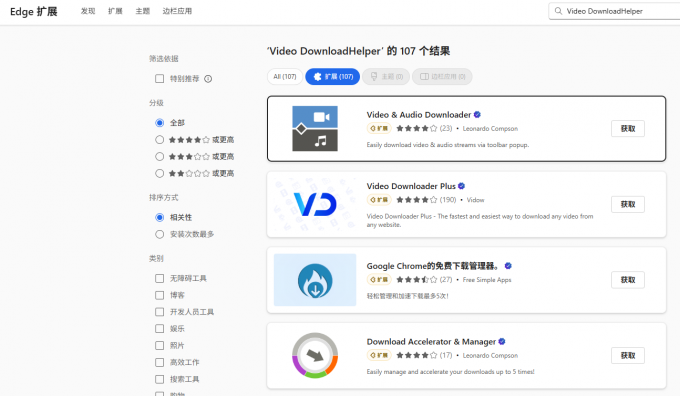Click the search magnifier icon
The width and height of the screenshot is (680, 396).
tap(559, 11)
